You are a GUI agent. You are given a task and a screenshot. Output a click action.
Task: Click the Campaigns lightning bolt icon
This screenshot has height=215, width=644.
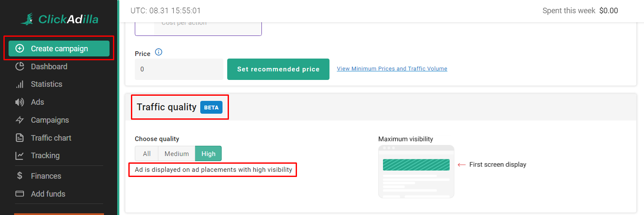[x=20, y=120]
